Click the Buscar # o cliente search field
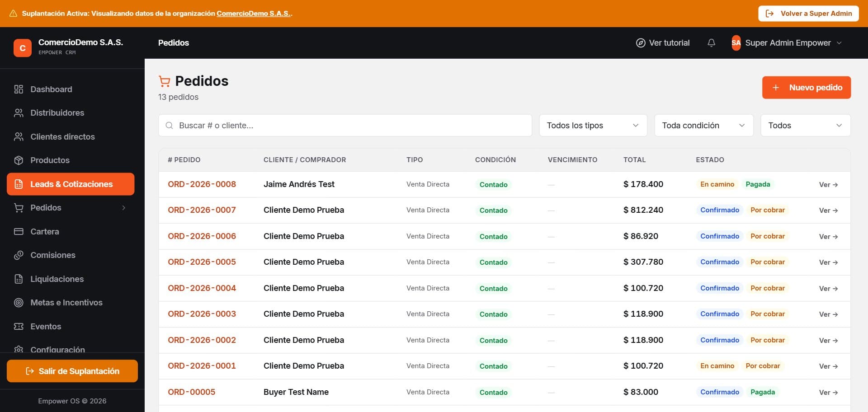Image resolution: width=868 pixels, height=412 pixels. point(345,125)
